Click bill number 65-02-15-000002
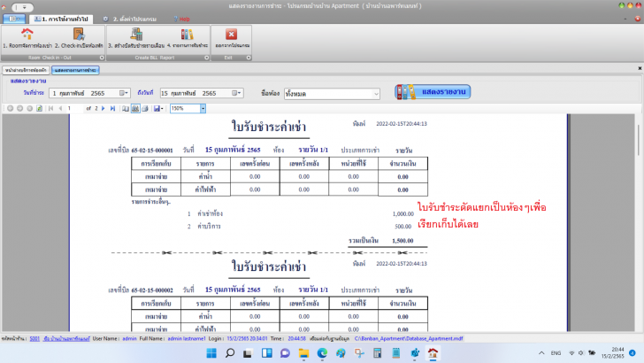This screenshot has height=363, width=644. pyautogui.click(x=152, y=290)
